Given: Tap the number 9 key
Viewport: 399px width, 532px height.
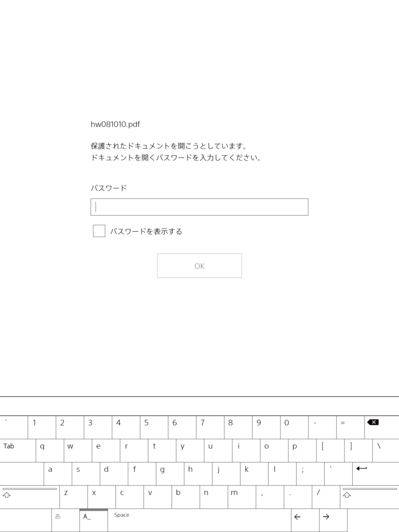Looking at the screenshot, I should coord(267,427).
